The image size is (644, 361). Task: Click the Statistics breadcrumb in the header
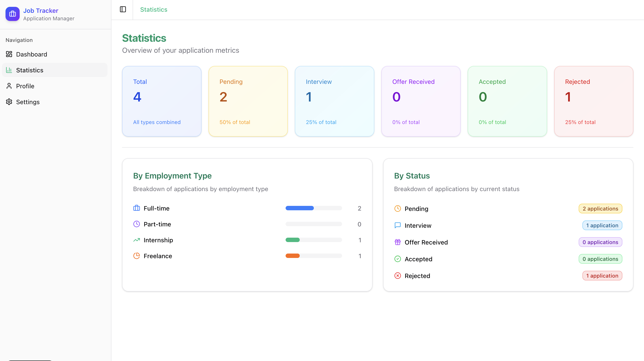(x=154, y=9)
